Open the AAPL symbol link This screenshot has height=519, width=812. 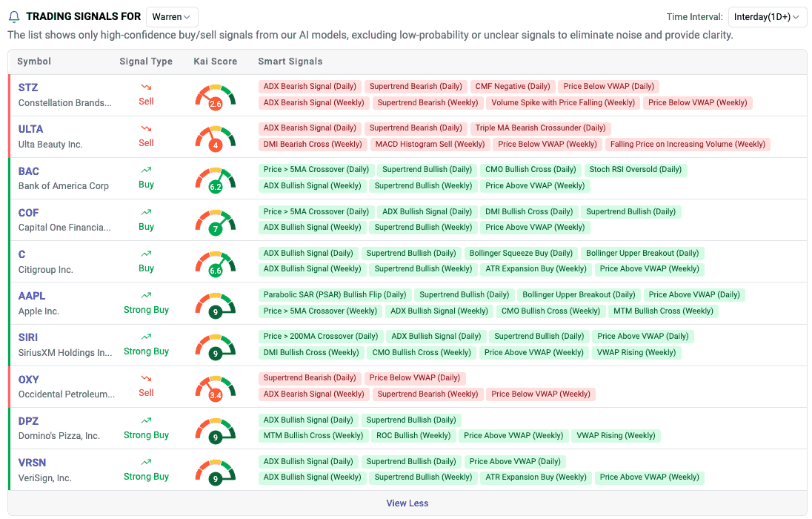[32, 296]
